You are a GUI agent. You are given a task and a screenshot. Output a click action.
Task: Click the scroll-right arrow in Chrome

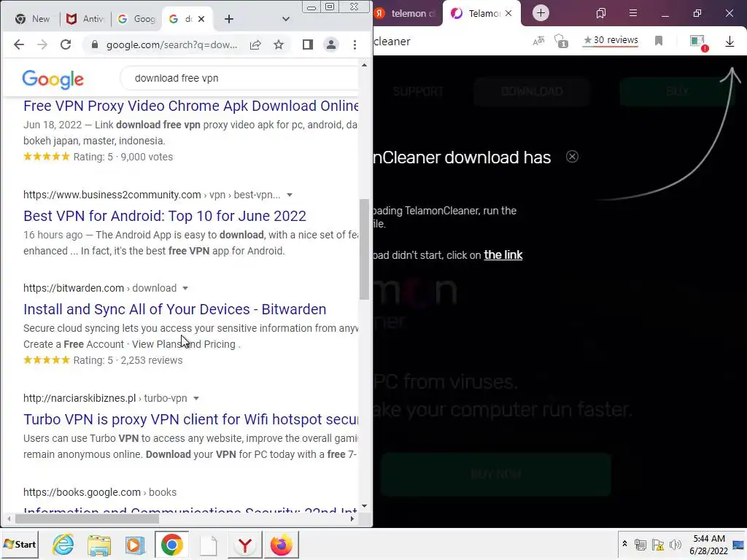pos(352,518)
